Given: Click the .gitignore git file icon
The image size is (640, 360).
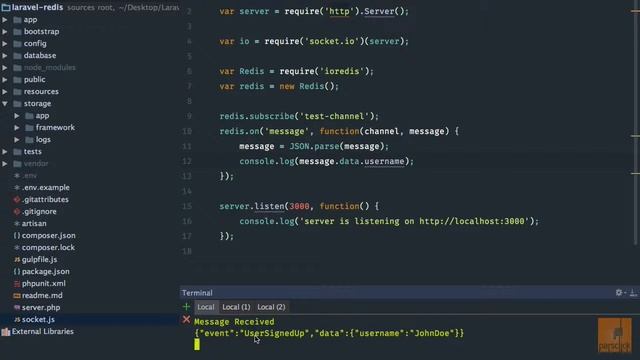Looking at the screenshot, I should (x=17, y=211).
